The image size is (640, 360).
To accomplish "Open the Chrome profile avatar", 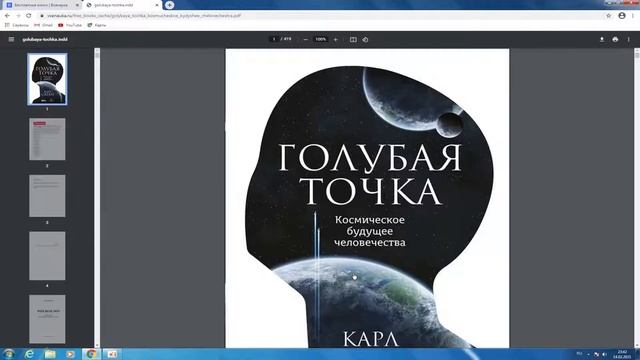I will pyautogui.click(x=622, y=16).
